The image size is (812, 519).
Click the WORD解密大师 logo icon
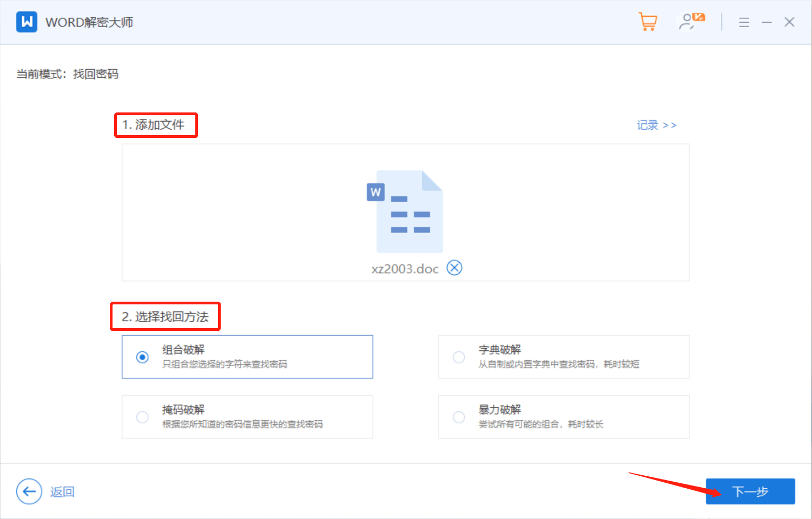click(x=26, y=22)
